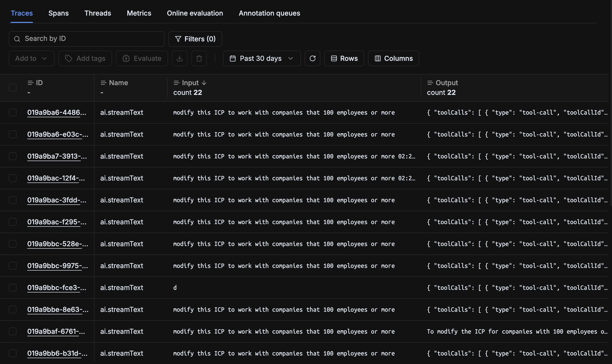Check the row for trace 019a9ba6-4486
Screen dimensions: 612x364
click(12, 112)
